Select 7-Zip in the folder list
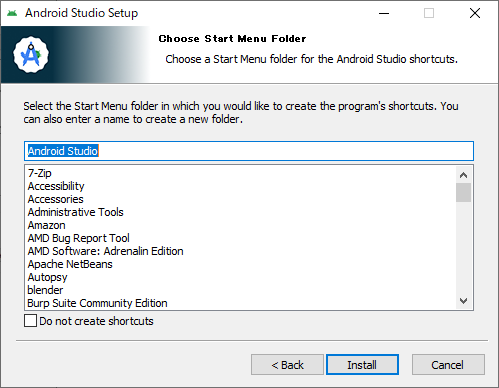 (x=40, y=173)
